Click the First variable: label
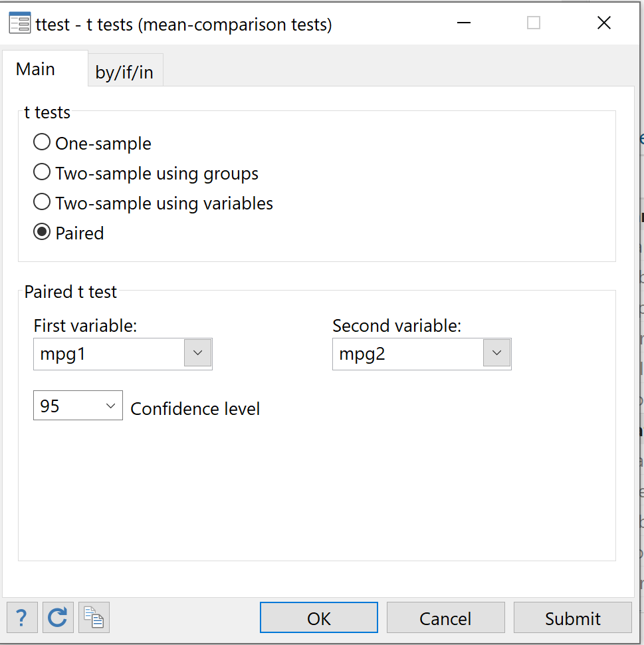 [x=85, y=326]
